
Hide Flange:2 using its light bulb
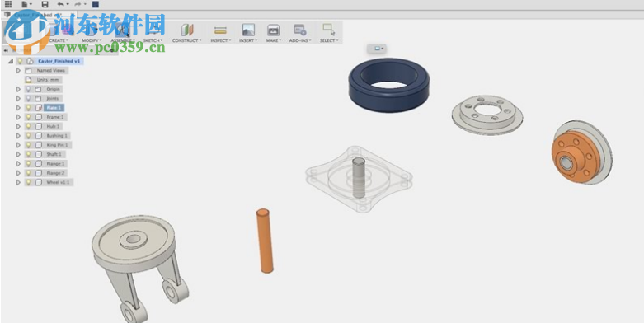tap(28, 173)
